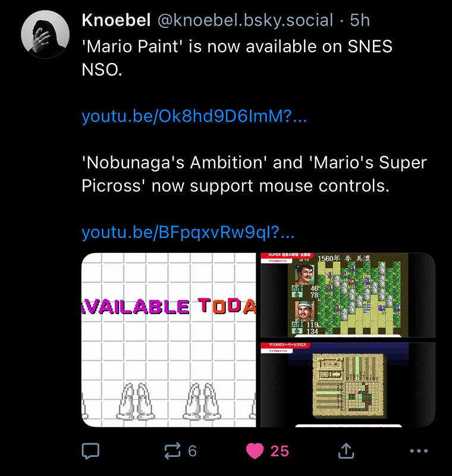Screen dimensions: 452x476
Task: Open the Mario Paint image thumbnail
Action: tap(169, 340)
